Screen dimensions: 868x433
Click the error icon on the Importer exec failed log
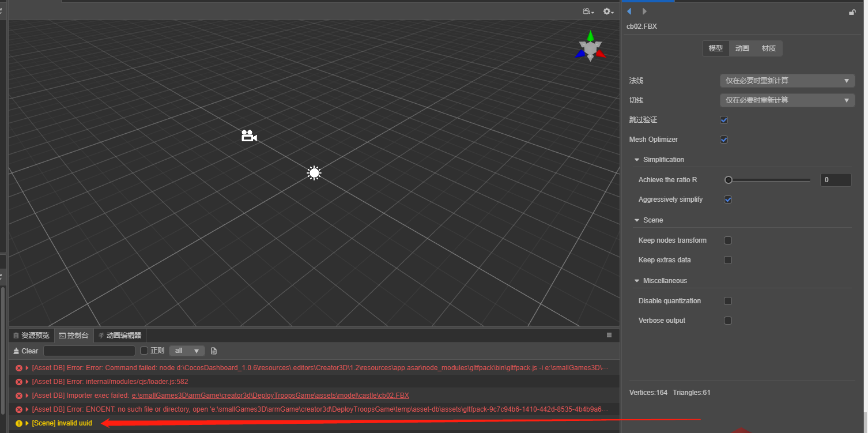pyautogui.click(x=19, y=396)
